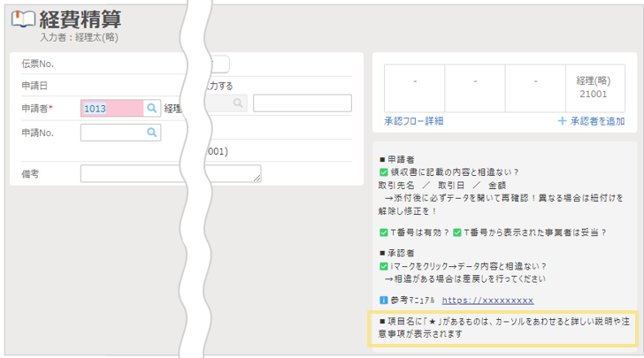Open the 承認フロー詳細 link
The image size is (644, 358).
pyautogui.click(x=413, y=121)
